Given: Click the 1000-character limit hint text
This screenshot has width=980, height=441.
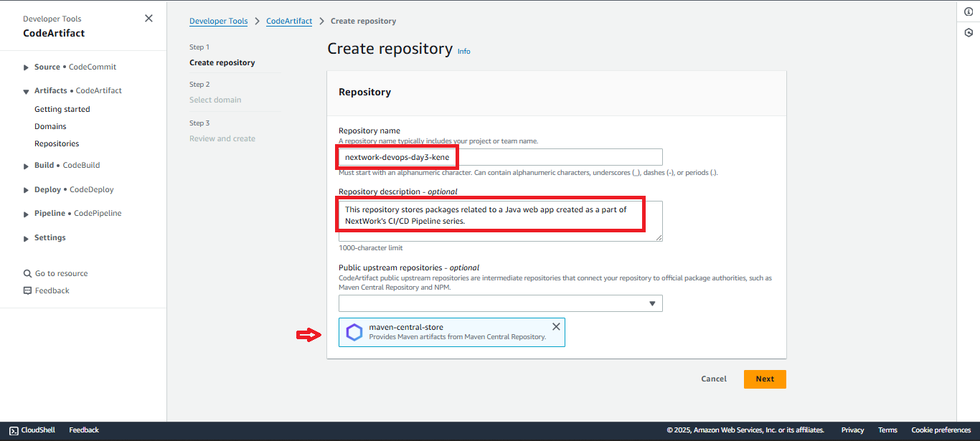Looking at the screenshot, I should [371, 248].
